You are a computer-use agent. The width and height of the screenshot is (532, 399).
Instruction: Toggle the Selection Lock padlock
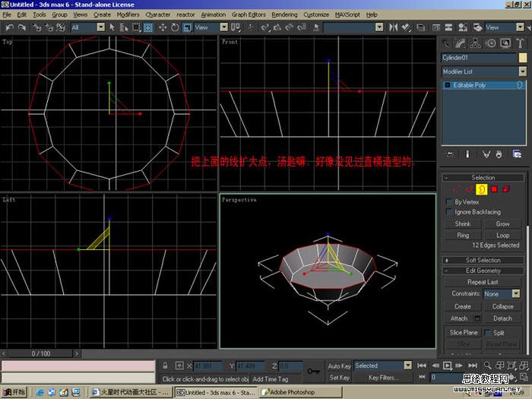pos(165,366)
